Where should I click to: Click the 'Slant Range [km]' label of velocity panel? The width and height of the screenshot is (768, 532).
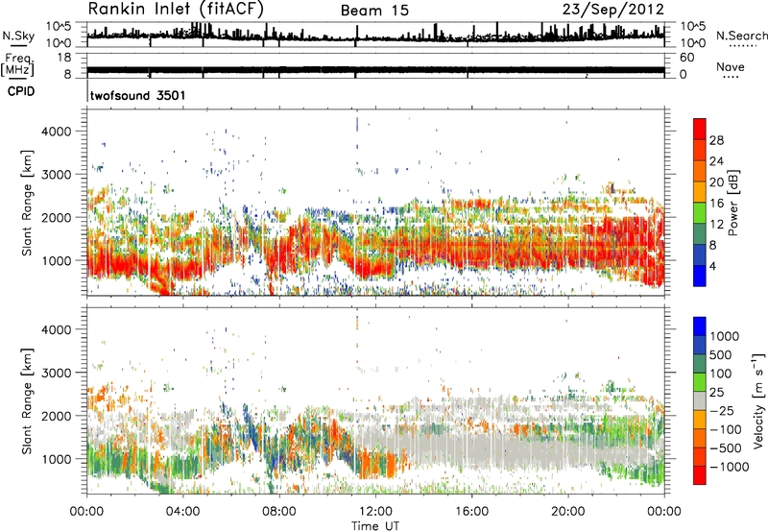[x=27, y=400]
